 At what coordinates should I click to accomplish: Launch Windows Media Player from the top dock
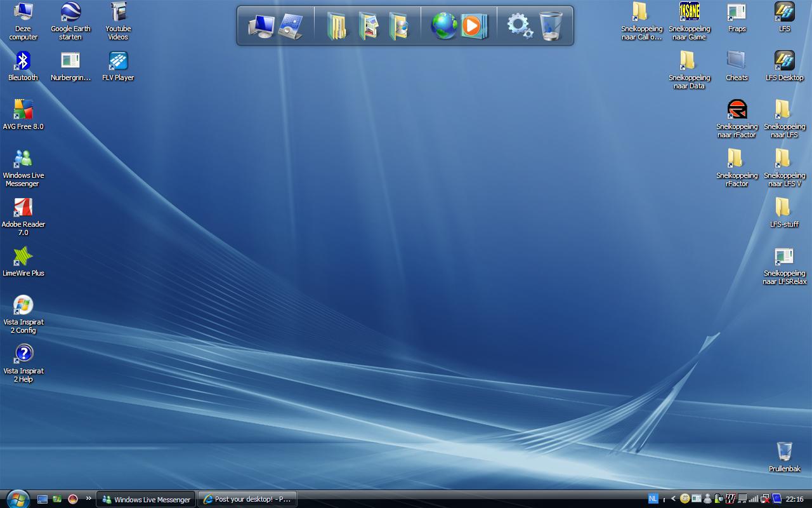pyautogui.click(x=473, y=26)
